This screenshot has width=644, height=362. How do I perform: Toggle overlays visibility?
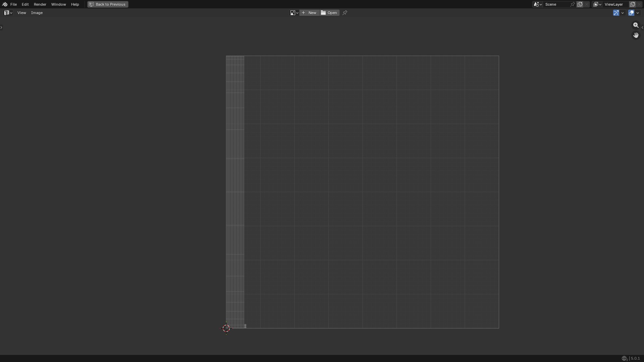point(631,13)
